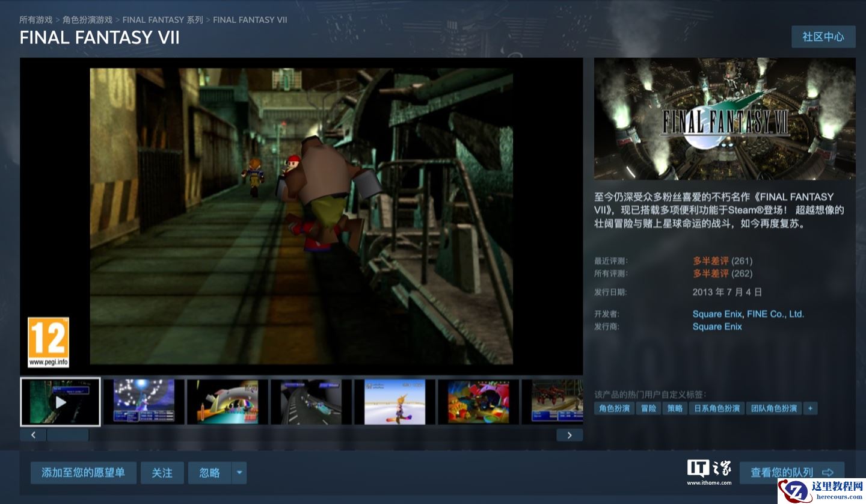Open the 社区中心 page
This screenshot has width=866, height=504.
pos(823,37)
